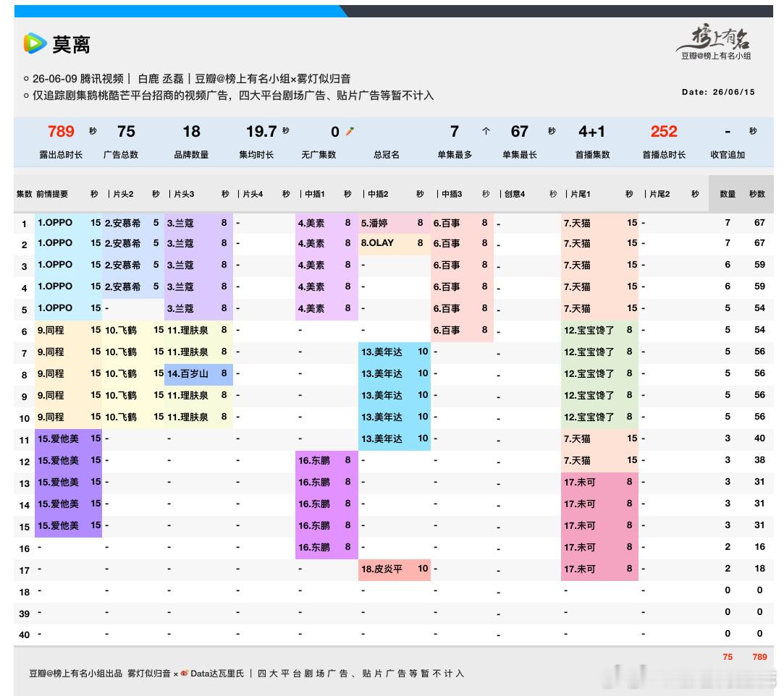The height and width of the screenshot is (696, 784).
Task: Click the 中插3 column header
Action: click(x=452, y=194)
